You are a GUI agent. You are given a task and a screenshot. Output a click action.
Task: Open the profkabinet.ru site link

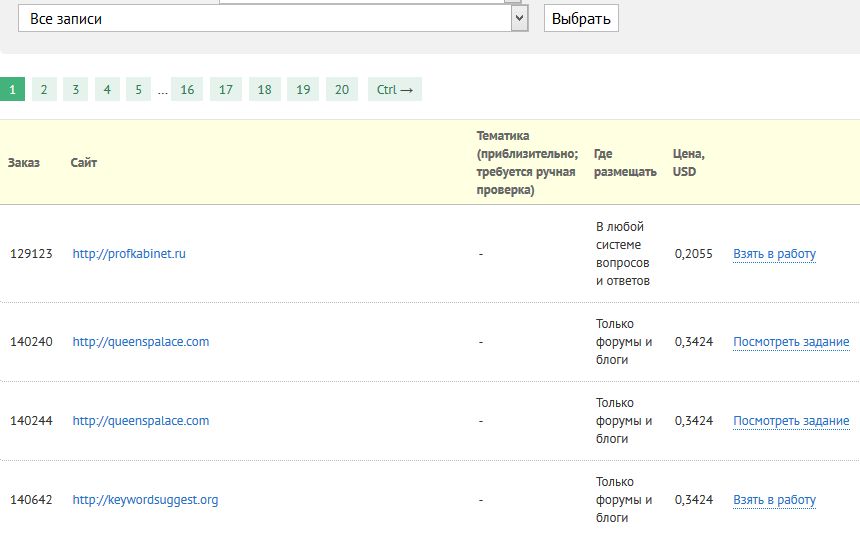tap(129, 254)
